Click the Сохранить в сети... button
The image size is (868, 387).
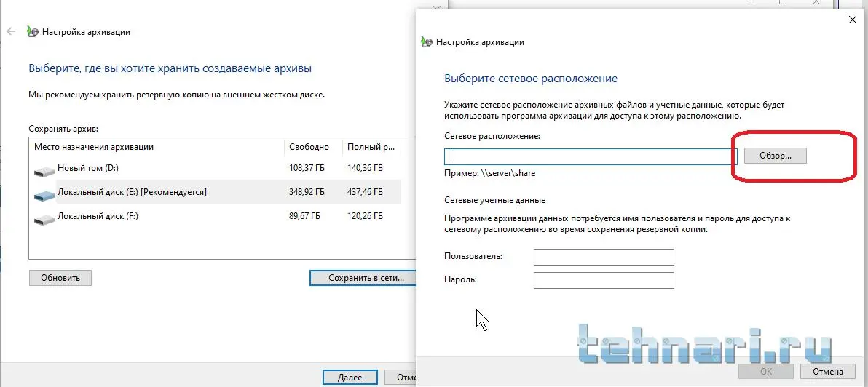tap(362, 278)
